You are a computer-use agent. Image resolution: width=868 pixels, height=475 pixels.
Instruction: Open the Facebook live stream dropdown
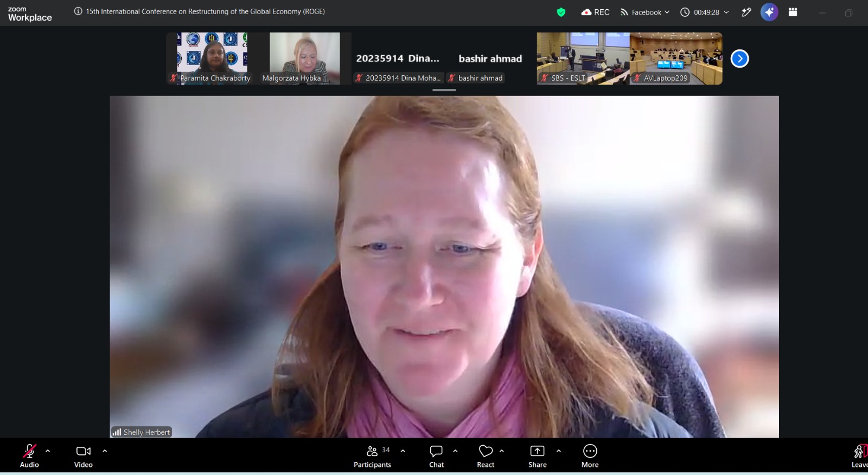645,12
